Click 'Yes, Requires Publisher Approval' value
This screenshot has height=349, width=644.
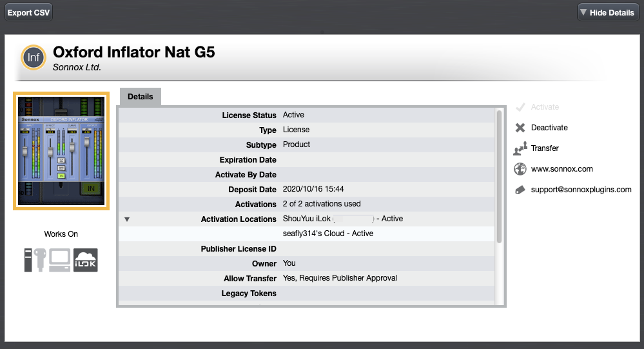pos(340,278)
